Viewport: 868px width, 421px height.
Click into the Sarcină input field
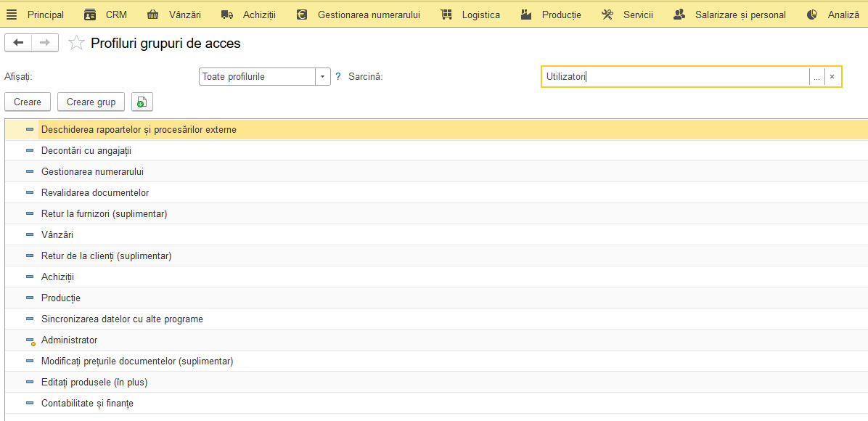coord(675,76)
